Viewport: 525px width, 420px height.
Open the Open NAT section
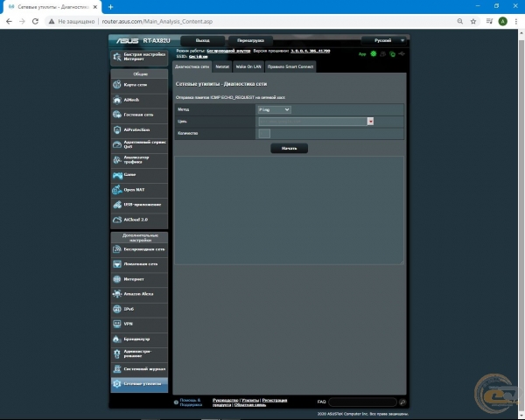point(139,190)
